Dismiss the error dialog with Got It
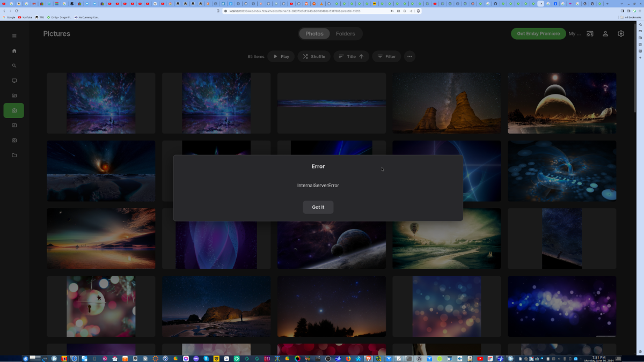This screenshot has height=362, width=644. click(x=318, y=207)
